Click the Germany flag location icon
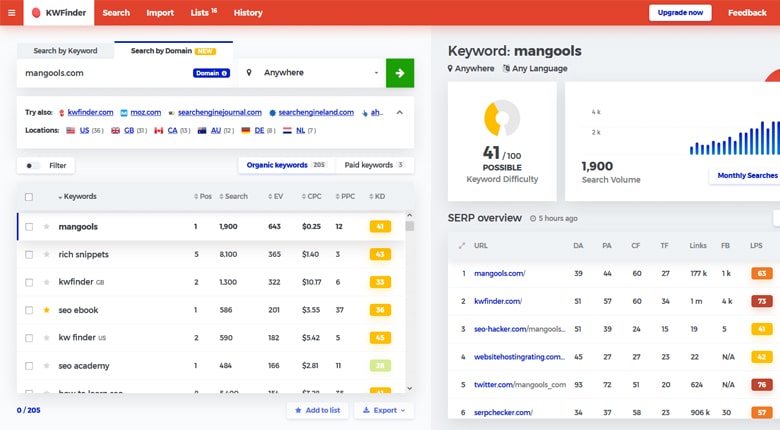The width and height of the screenshot is (780, 430). point(246,130)
